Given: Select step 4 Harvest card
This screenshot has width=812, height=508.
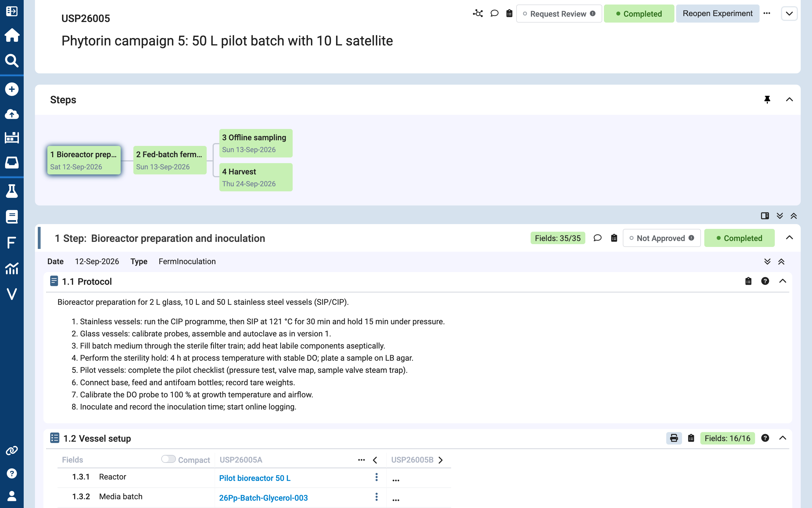Looking at the screenshot, I should [256, 178].
